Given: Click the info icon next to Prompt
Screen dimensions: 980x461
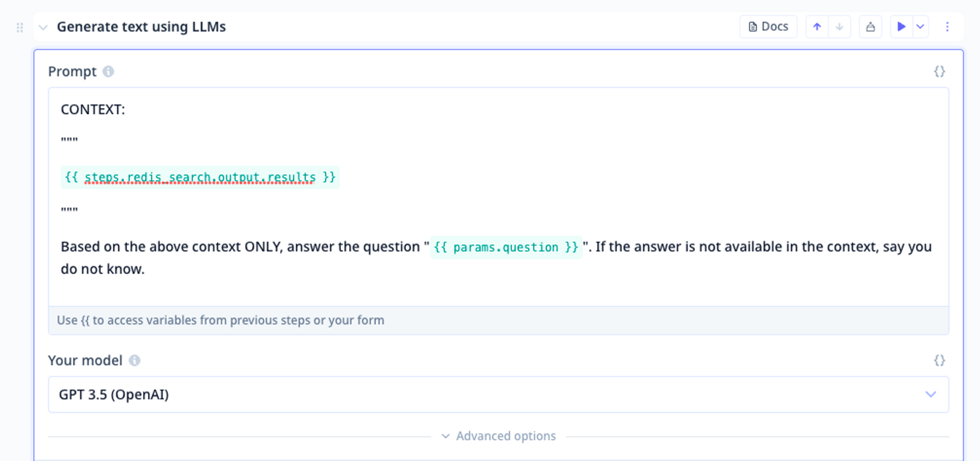Looking at the screenshot, I should [x=108, y=72].
